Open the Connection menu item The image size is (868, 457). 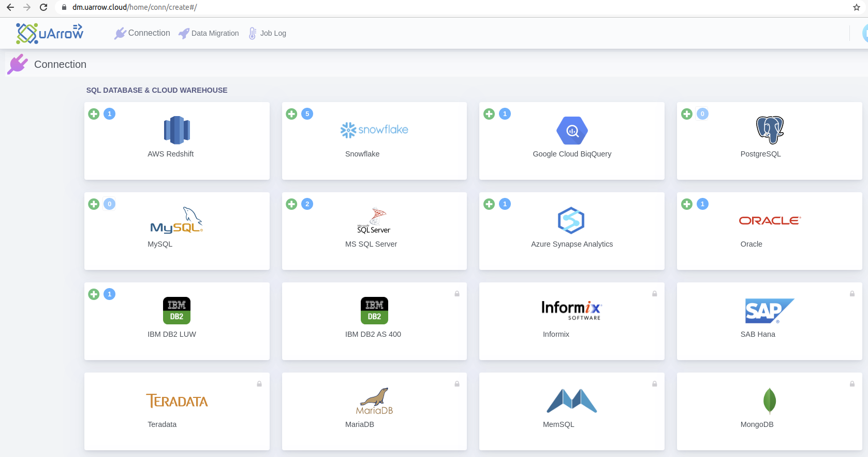click(142, 33)
